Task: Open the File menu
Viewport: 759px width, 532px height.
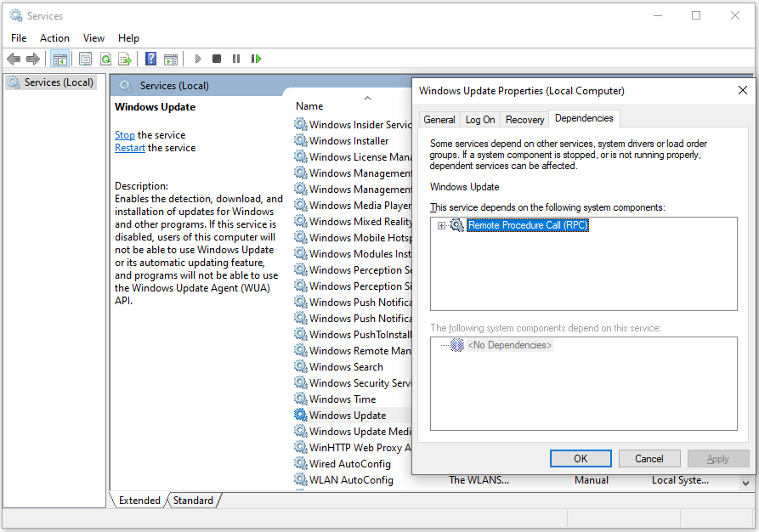Action: 19,37
